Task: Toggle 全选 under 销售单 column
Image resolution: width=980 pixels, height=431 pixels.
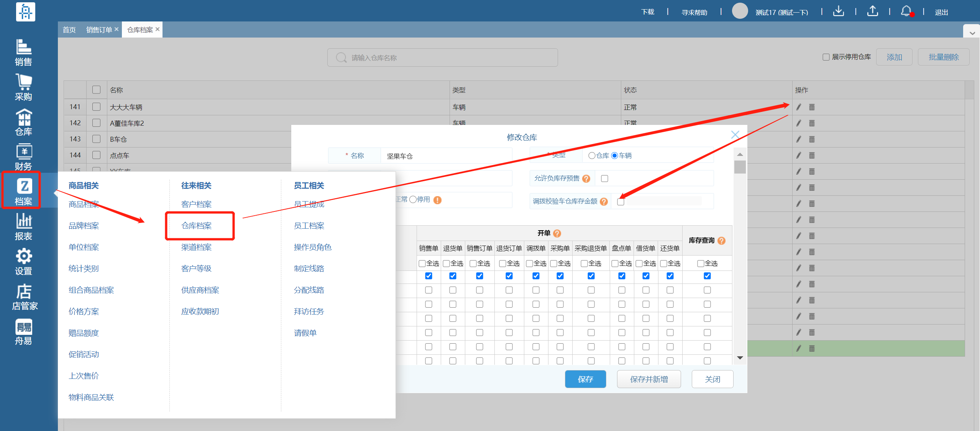Action: click(422, 264)
